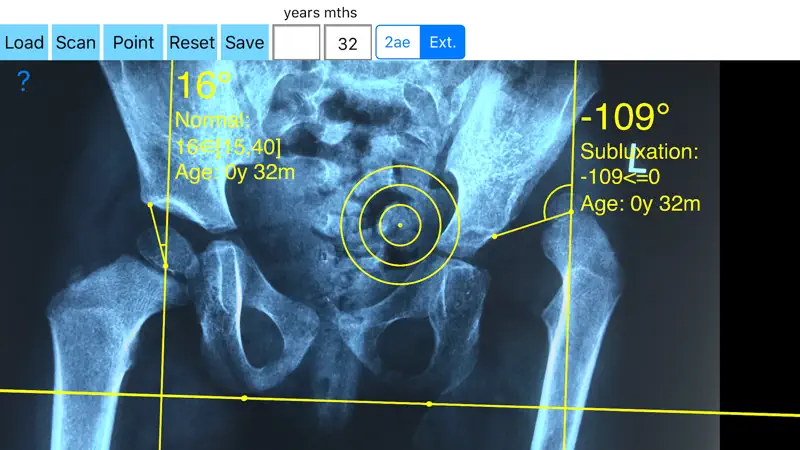Open the blue question mark help
This screenshot has width=800, height=450.
(23, 81)
